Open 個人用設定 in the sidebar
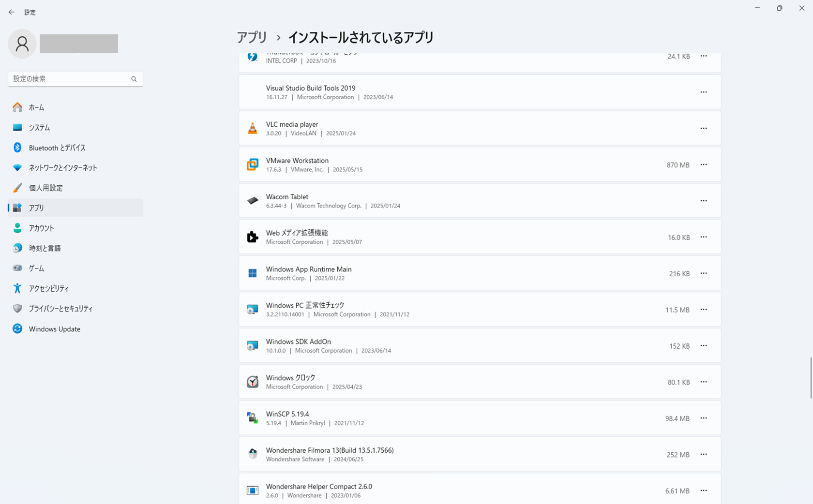This screenshot has width=813, height=504. pyautogui.click(x=75, y=188)
